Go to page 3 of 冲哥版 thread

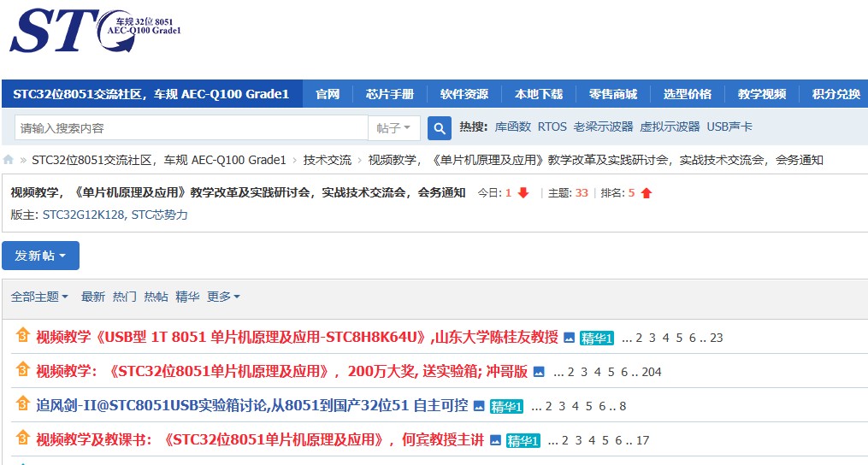click(584, 372)
